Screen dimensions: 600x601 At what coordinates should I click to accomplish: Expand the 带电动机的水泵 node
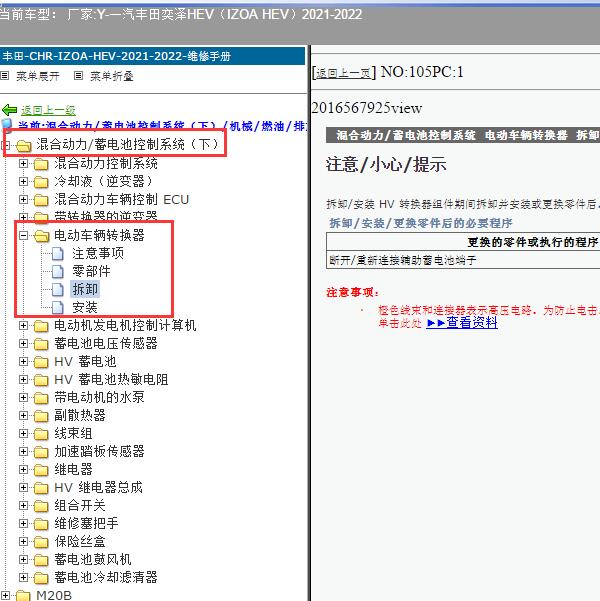[x=23, y=397]
